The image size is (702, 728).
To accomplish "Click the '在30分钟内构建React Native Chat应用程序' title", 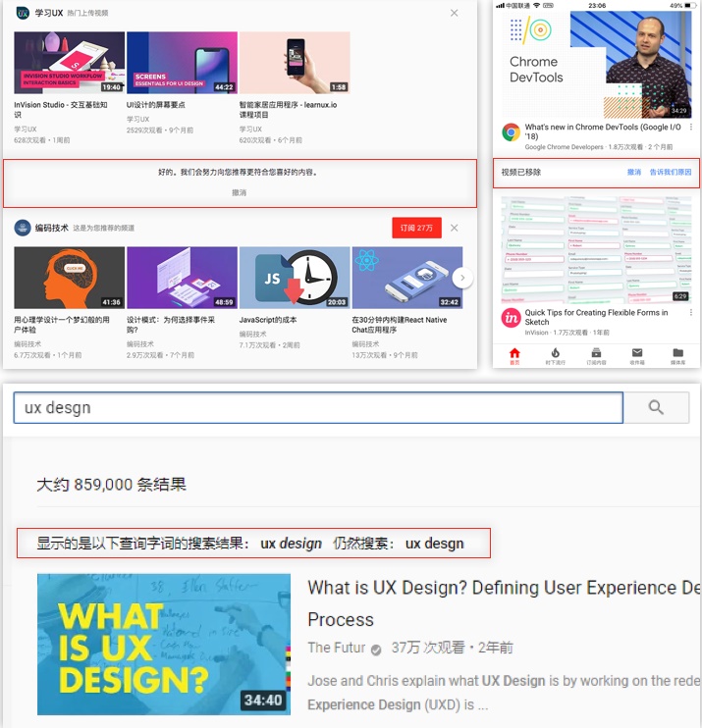I will [399, 325].
